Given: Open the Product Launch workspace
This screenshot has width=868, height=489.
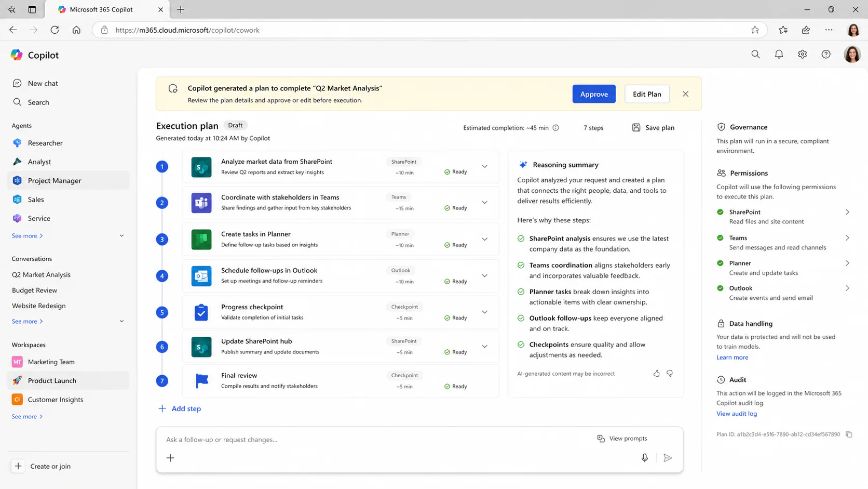Looking at the screenshot, I should click(68, 380).
